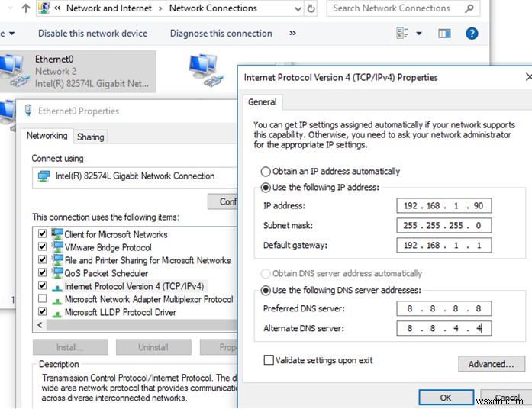Click the Uninstall button
Viewport: 532px width, 409px height.
[x=153, y=347]
